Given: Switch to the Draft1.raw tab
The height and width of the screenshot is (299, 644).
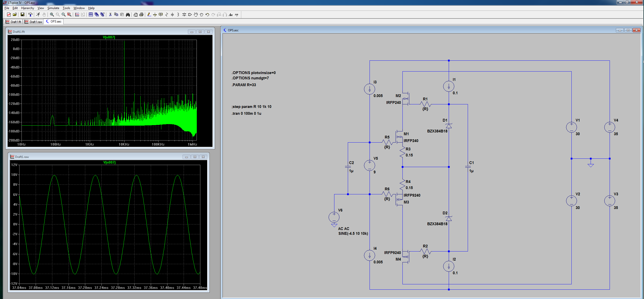Looking at the screenshot, I should coord(33,22).
